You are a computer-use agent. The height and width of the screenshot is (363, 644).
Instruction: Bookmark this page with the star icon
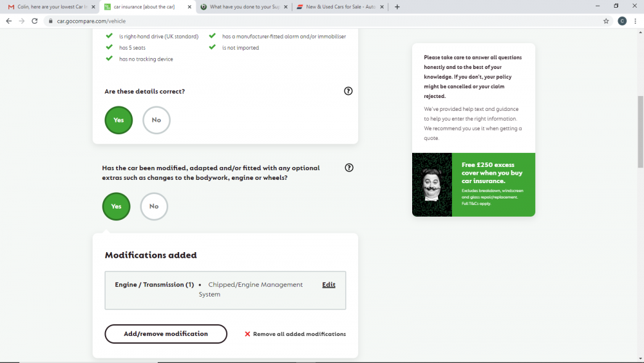[x=606, y=21]
